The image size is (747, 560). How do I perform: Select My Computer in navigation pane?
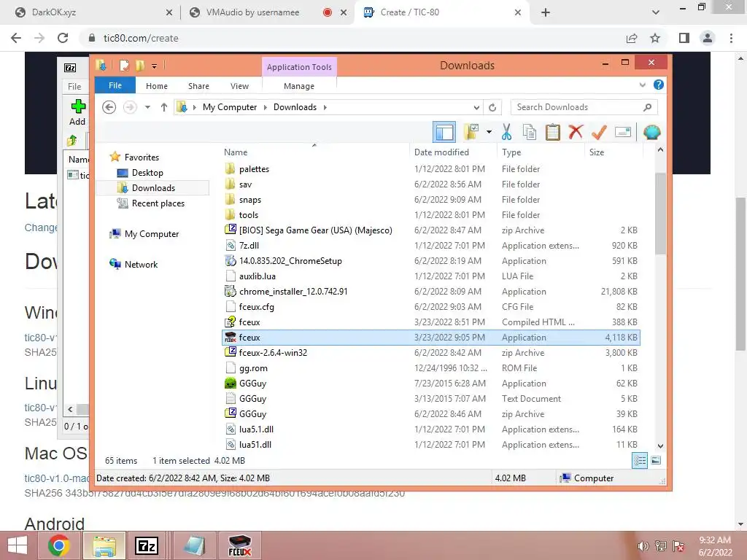pos(152,234)
